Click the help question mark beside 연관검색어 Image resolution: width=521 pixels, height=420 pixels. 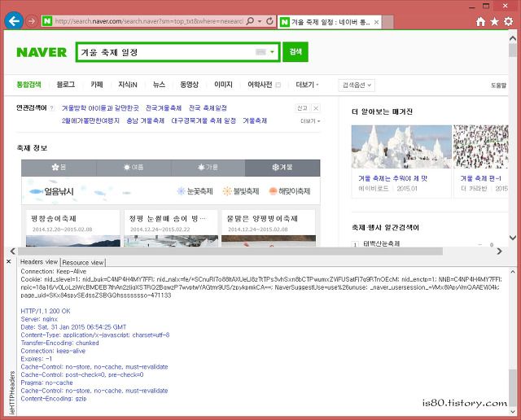51,108
